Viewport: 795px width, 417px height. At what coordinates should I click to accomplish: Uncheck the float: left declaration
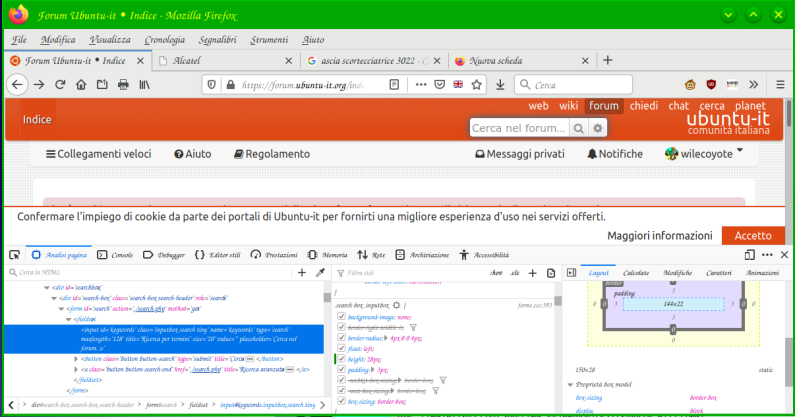click(341, 348)
